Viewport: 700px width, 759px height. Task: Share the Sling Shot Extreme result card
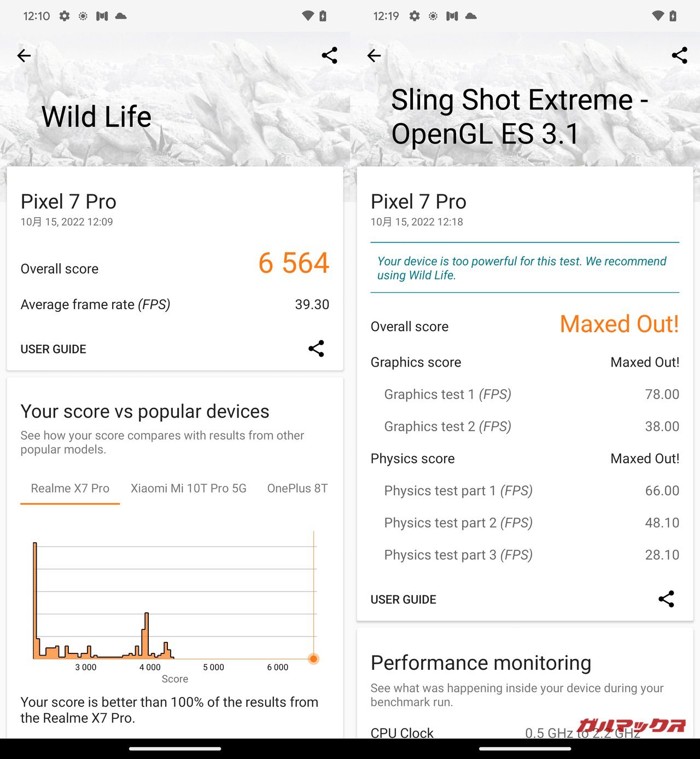pos(666,599)
